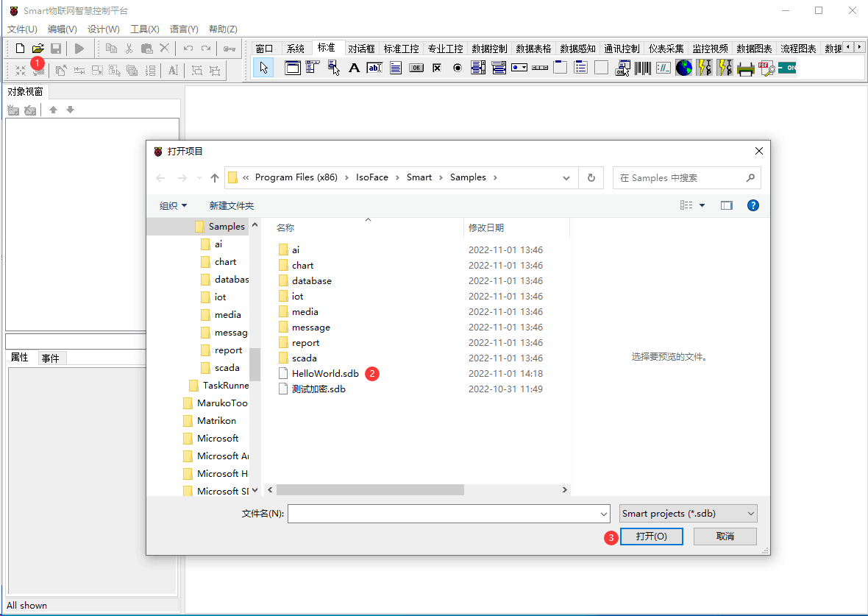Click the Copy icon in the toolbar
Viewport: 868px width, 616px height.
[x=111, y=49]
